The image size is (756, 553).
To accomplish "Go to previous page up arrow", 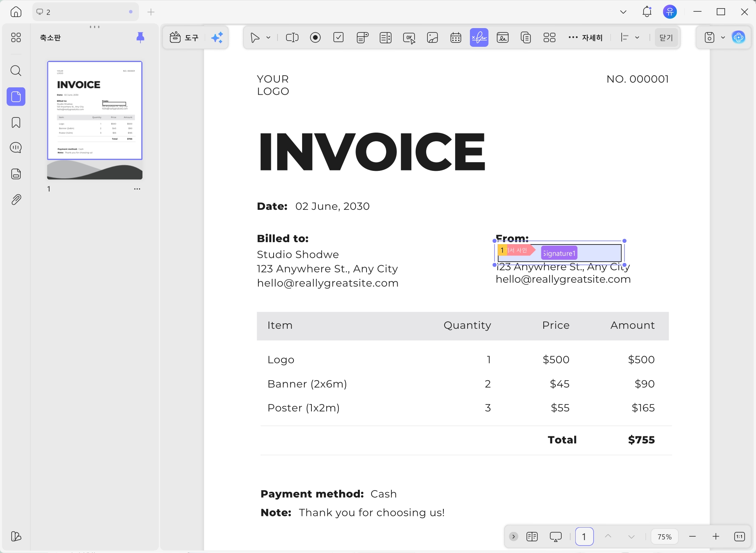I will (608, 537).
